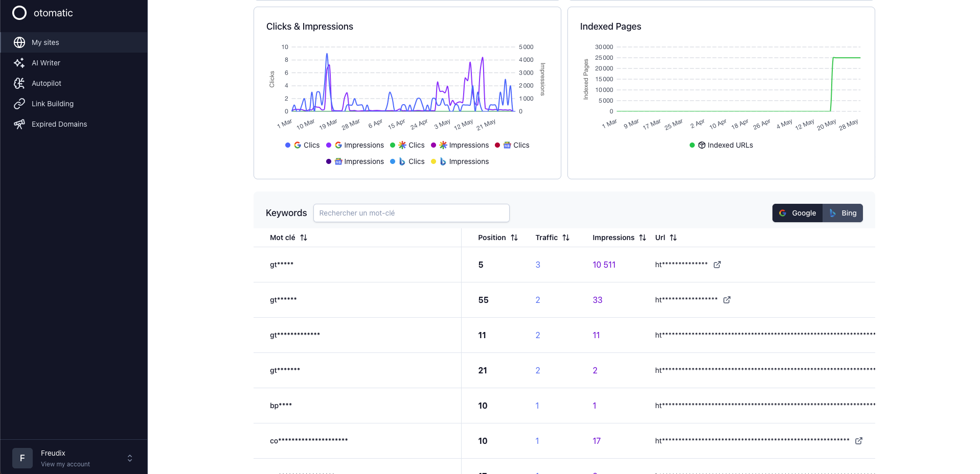Open external link for first keyword URL
This screenshot has height=474, width=980.
tap(717, 265)
